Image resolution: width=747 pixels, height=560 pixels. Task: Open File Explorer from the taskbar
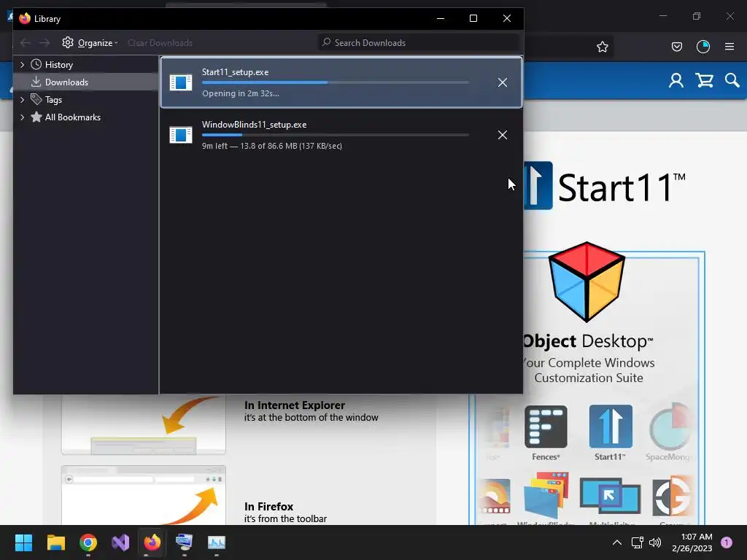55,542
